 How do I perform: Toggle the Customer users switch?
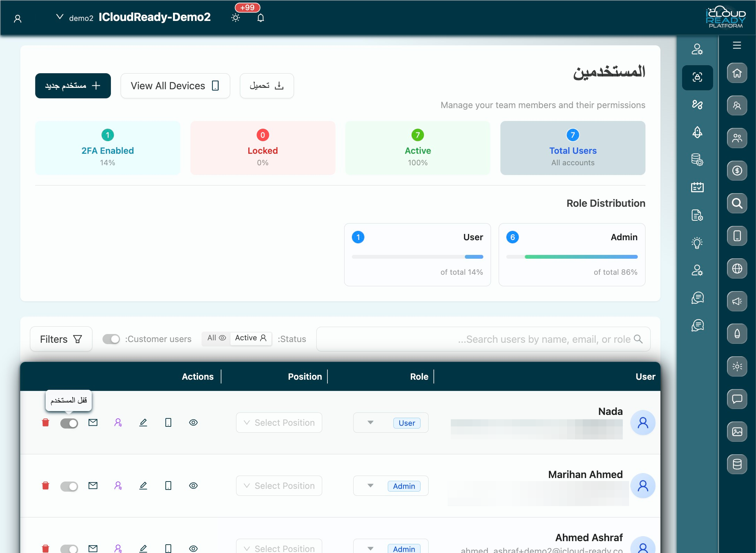click(111, 339)
